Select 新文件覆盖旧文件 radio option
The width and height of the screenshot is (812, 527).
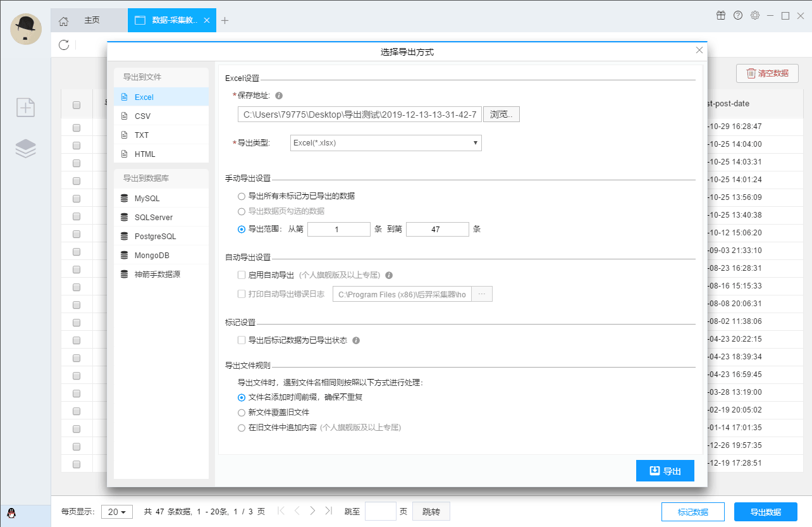pyautogui.click(x=242, y=412)
